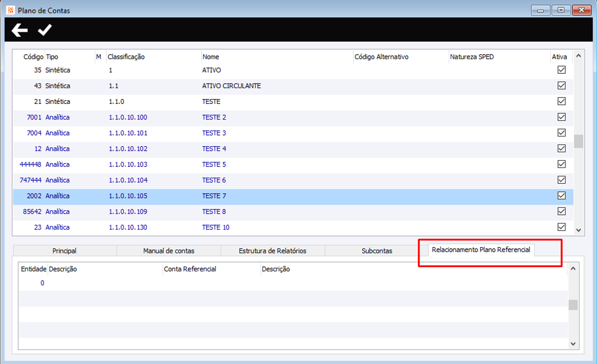Uncheck Ativa for TESTE 8
Viewport: 597px width, 364px height.
pyautogui.click(x=561, y=211)
